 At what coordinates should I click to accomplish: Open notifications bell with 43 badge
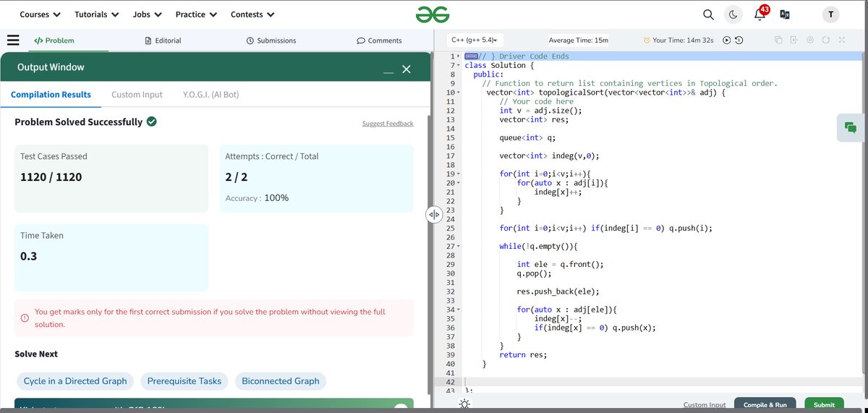pyautogui.click(x=760, y=14)
